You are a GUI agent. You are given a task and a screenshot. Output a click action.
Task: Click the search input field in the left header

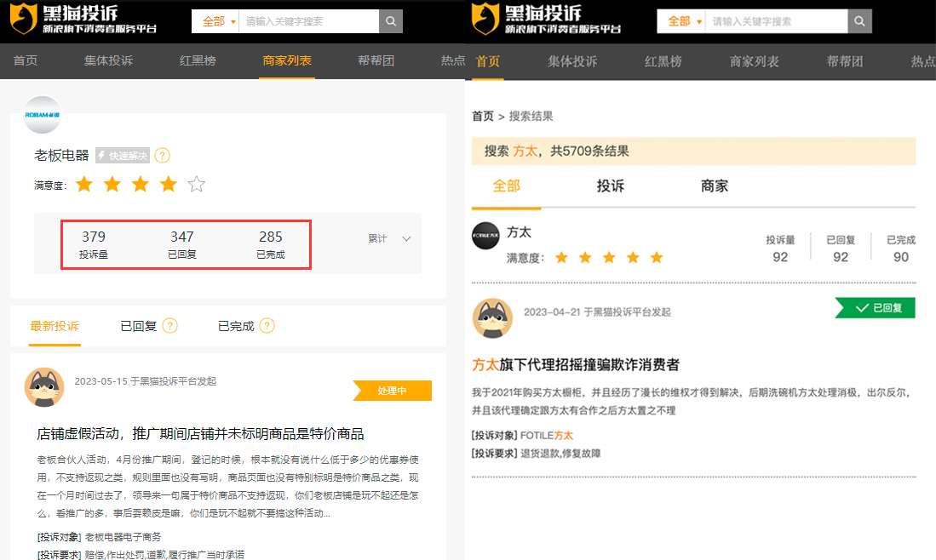[x=308, y=21]
